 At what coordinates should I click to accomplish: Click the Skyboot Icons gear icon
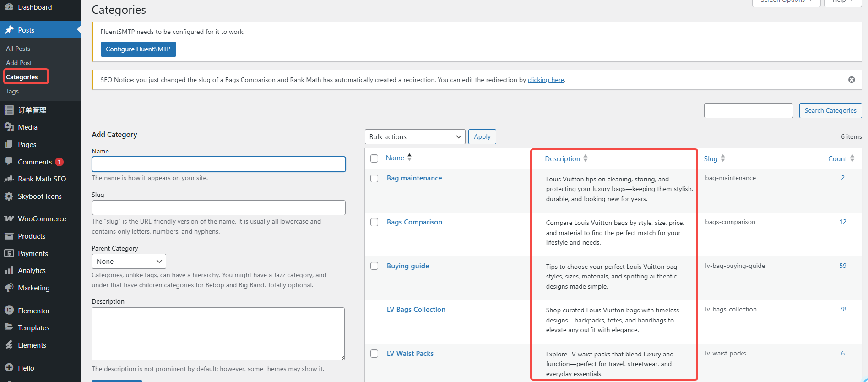click(9, 196)
